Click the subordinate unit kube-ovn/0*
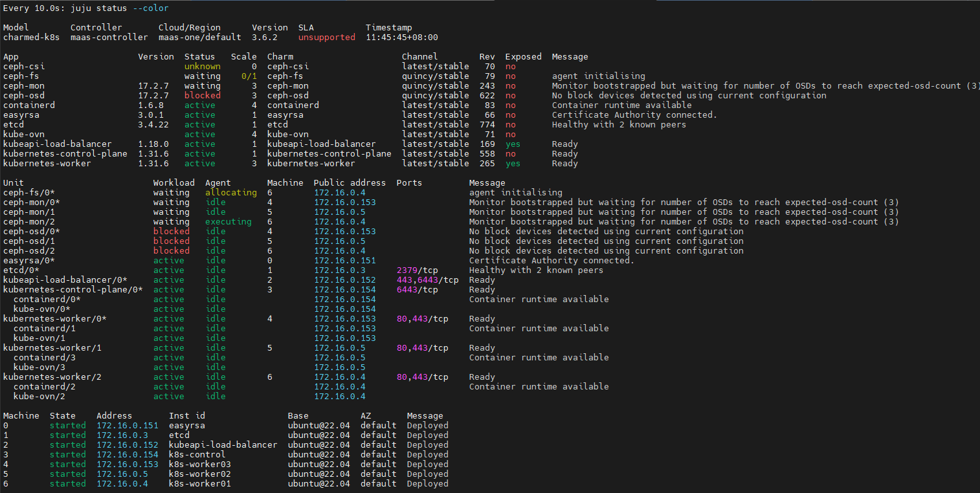Screen dimensions: 980x493 tap(42, 309)
